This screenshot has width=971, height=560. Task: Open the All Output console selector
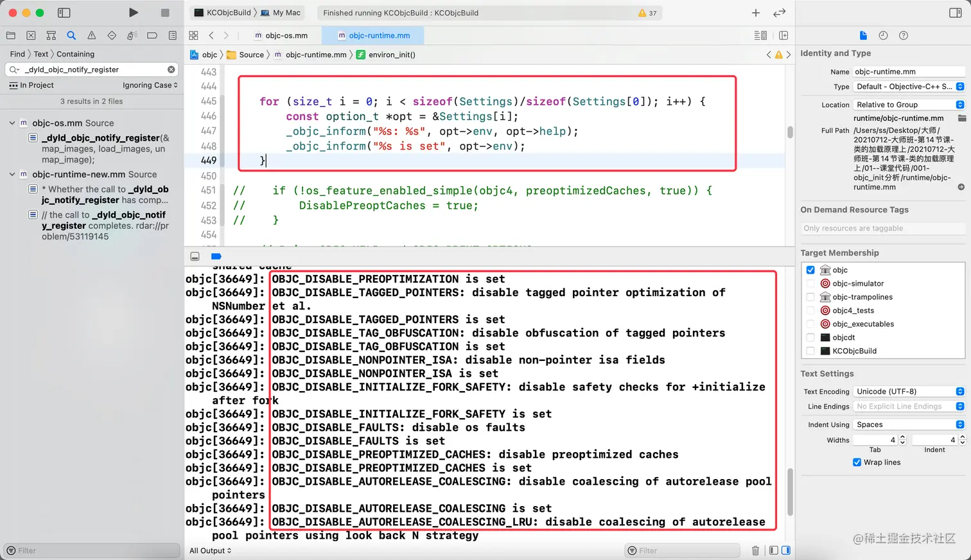pos(211,550)
